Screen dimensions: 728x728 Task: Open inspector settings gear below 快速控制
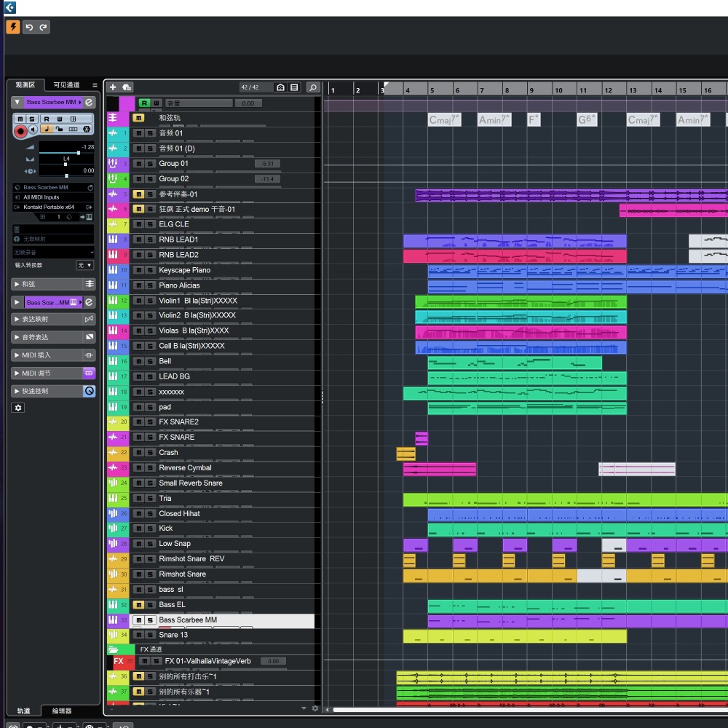pyautogui.click(x=18, y=408)
